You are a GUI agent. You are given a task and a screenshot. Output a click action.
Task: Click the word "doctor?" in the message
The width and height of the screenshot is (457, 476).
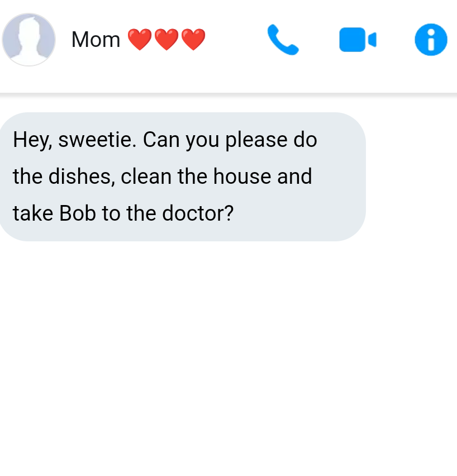[197, 213]
